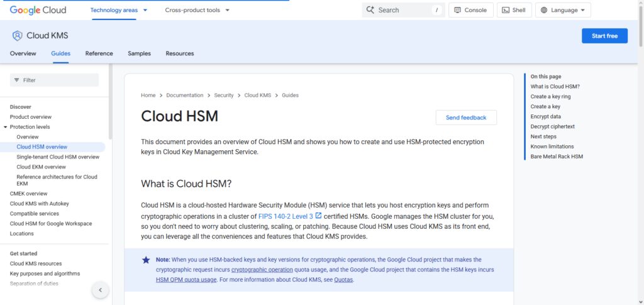Jump to What is Cloud HSM? section

[x=555, y=87]
